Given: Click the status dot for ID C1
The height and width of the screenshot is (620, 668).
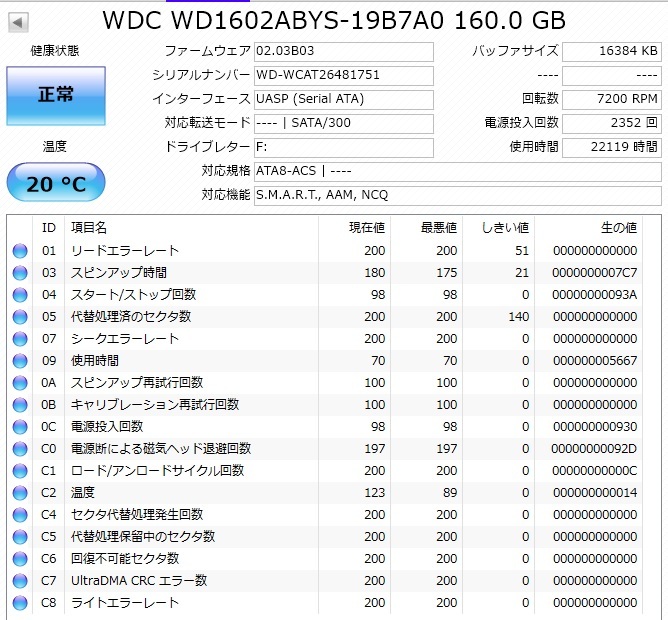Looking at the screenshot, I should [20, 471].
